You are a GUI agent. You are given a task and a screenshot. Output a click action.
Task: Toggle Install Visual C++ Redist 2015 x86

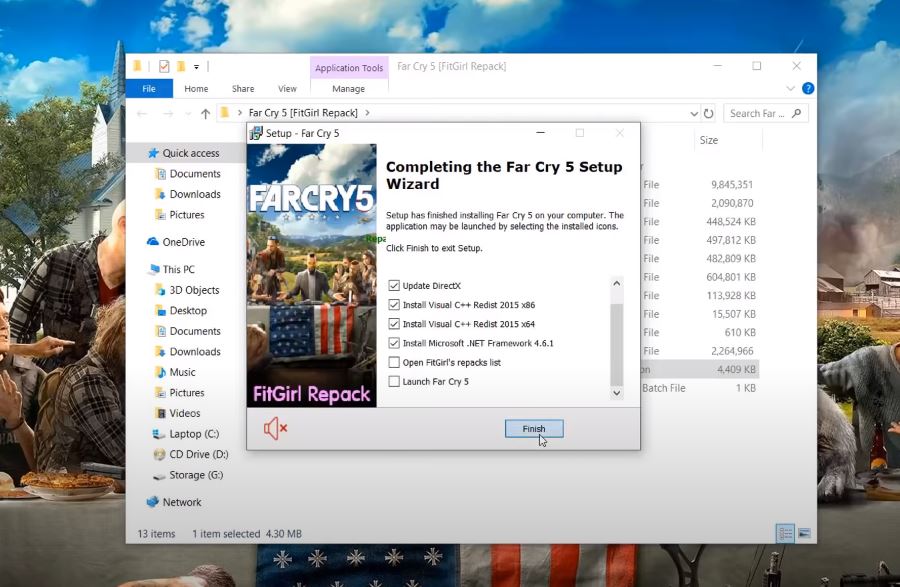click(x=394, y=305)
